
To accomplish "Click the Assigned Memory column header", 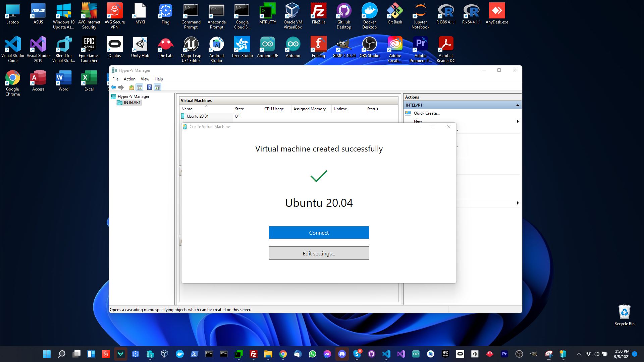I will (311, 109).
